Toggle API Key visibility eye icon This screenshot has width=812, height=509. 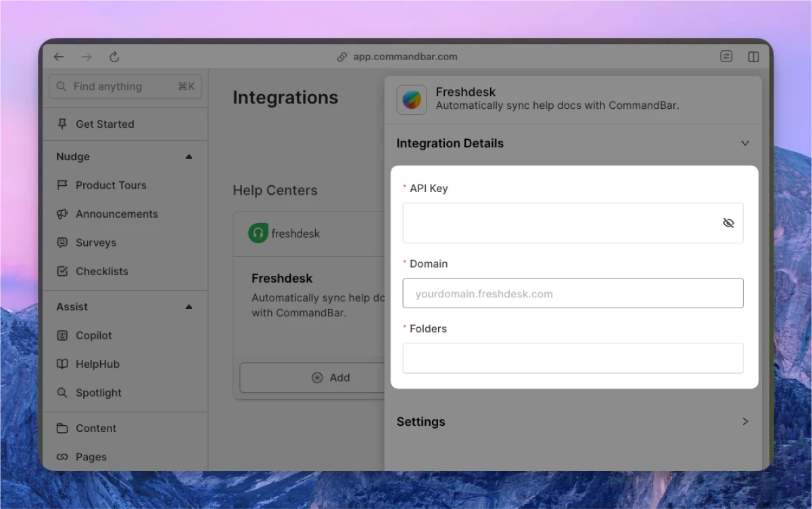(728, 223)
